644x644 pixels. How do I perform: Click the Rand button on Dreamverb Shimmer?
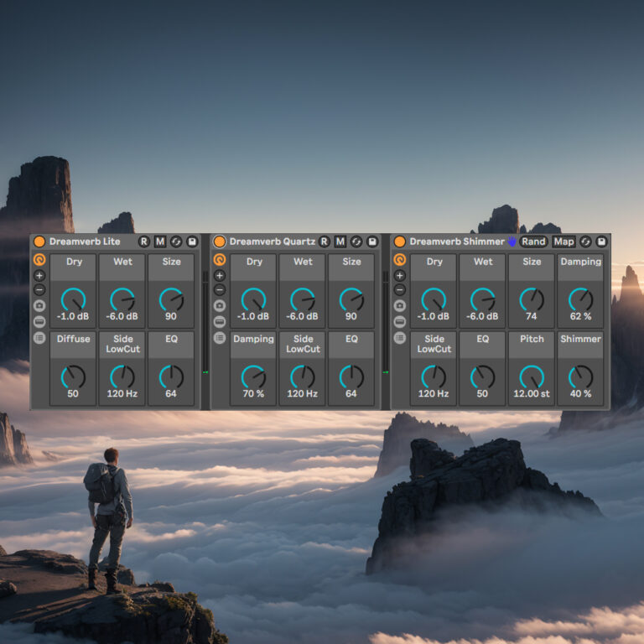tap(533, 241)
